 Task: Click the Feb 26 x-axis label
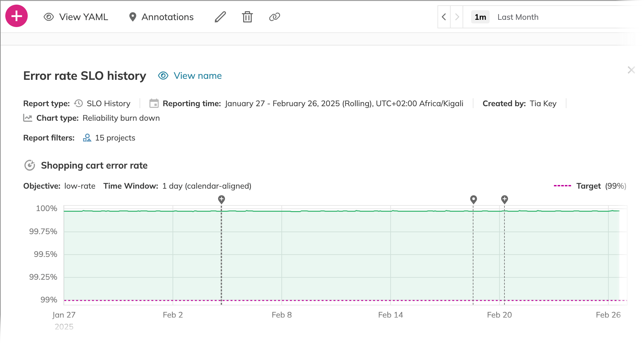pyautogui.click(x=608, y=315)
